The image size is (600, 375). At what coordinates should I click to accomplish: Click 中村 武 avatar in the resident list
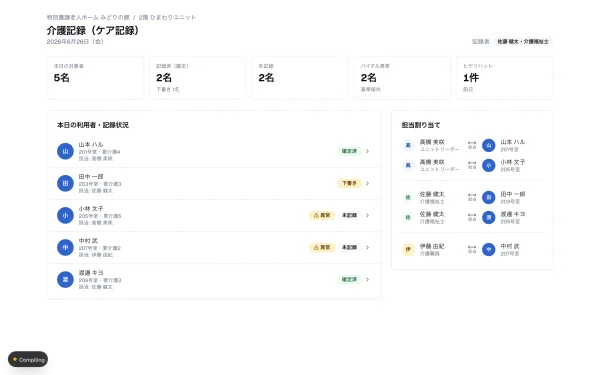tap(65, 248)
